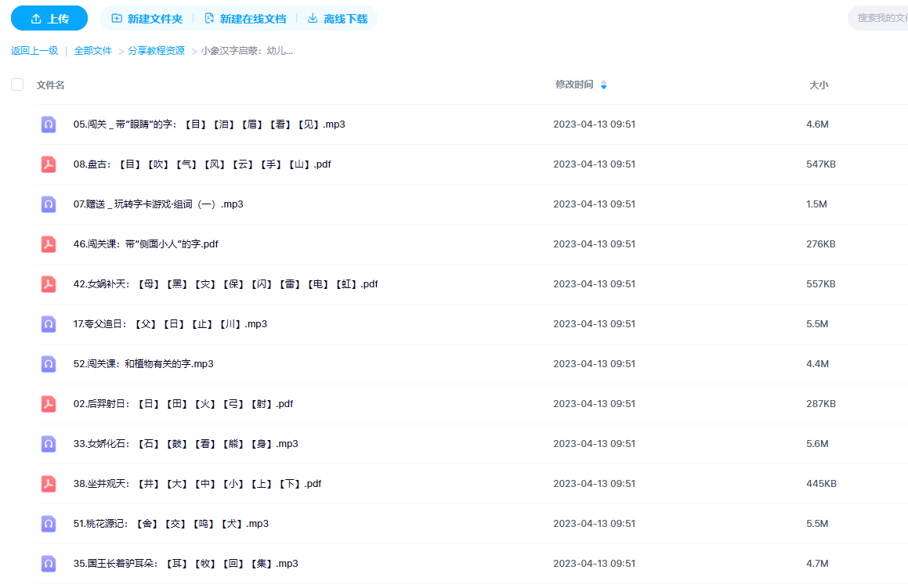Open 42.女娲补天 pdf file name
908x588 pixels.
pos(226,284)
